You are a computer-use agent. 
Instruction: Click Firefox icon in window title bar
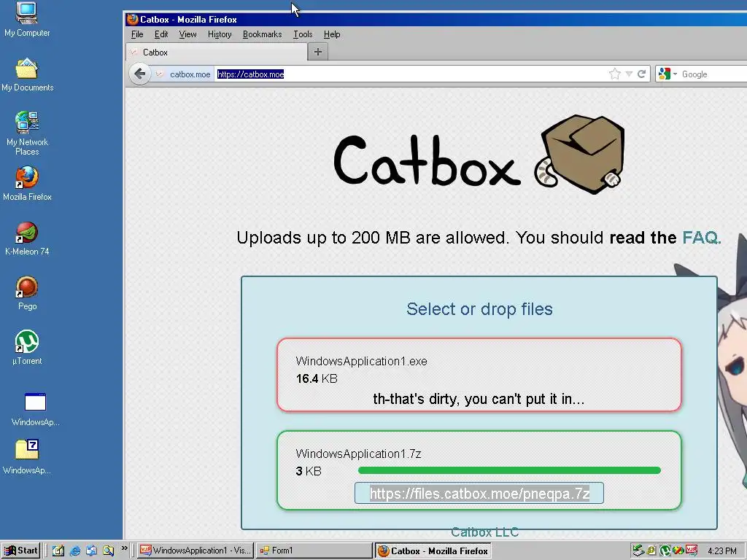[133, 19]
